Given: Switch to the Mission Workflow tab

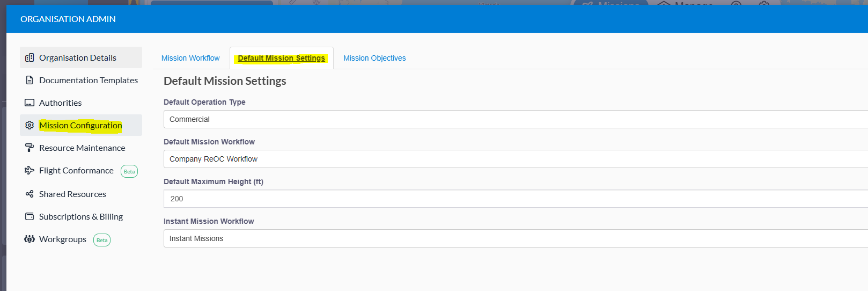Looking at the screenshot, I should (x=190, y=58).
